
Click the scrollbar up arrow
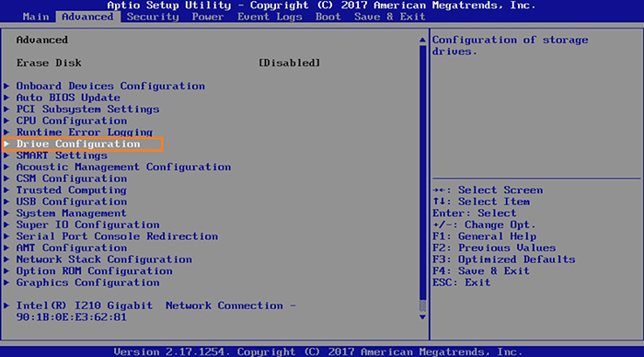(x=422, y=40)
